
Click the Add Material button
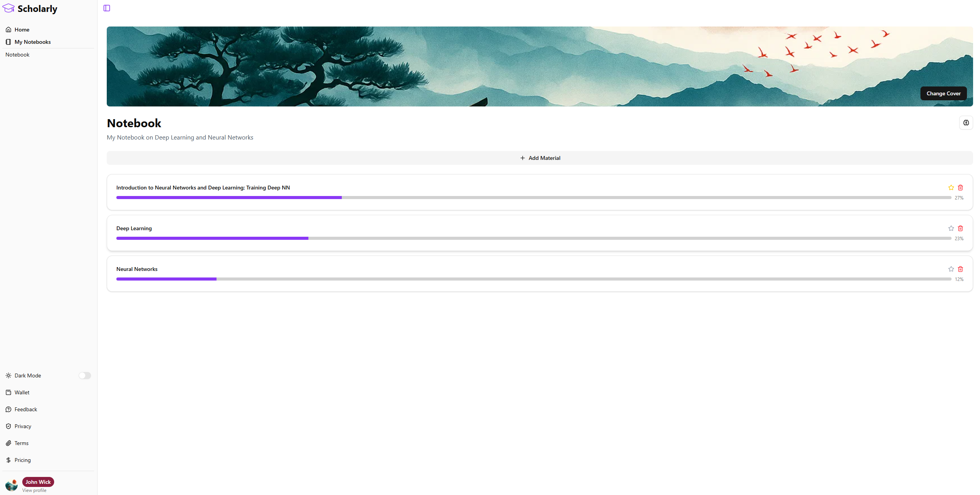(x=540, y=158)
